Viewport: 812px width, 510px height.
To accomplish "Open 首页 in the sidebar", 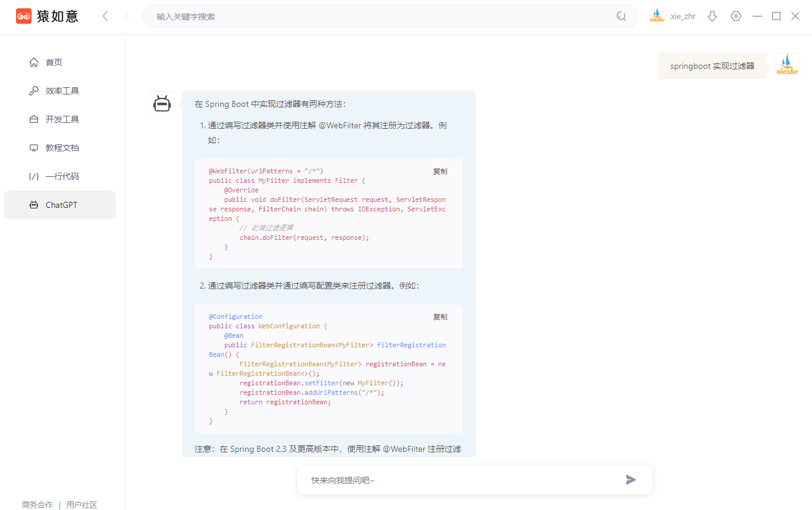I will [54, 62].
